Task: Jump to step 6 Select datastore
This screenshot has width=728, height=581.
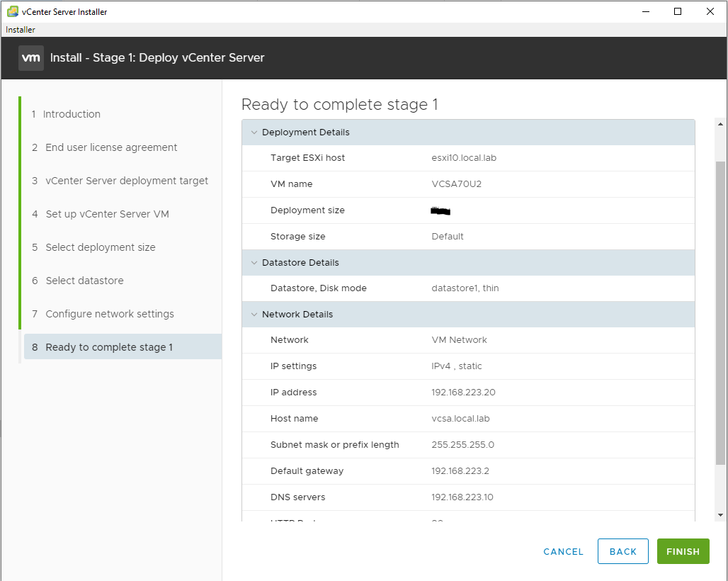Action: coord(77,281)
